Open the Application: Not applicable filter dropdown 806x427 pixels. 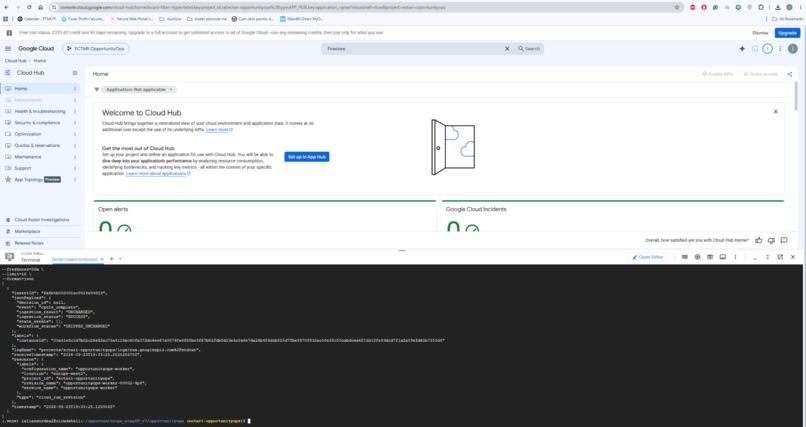coord(139,89)
